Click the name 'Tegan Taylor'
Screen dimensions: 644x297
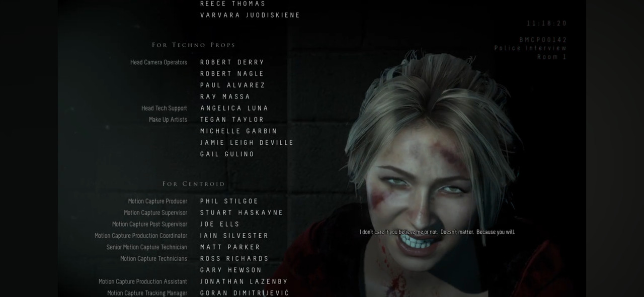[x=232, y=120]
